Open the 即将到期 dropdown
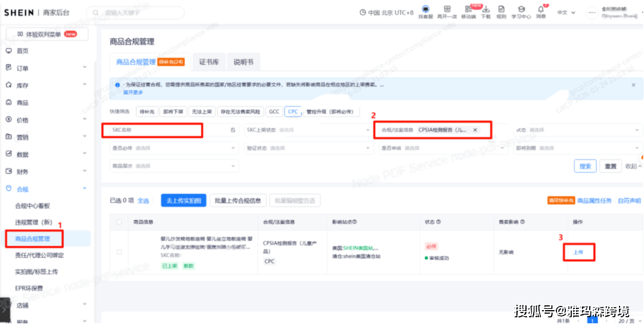644x325 pixels. 577,148
